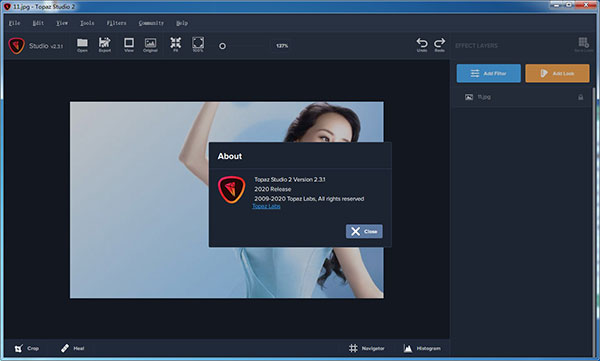
Task: Click the Save Look grid icon
Action: 583,44
